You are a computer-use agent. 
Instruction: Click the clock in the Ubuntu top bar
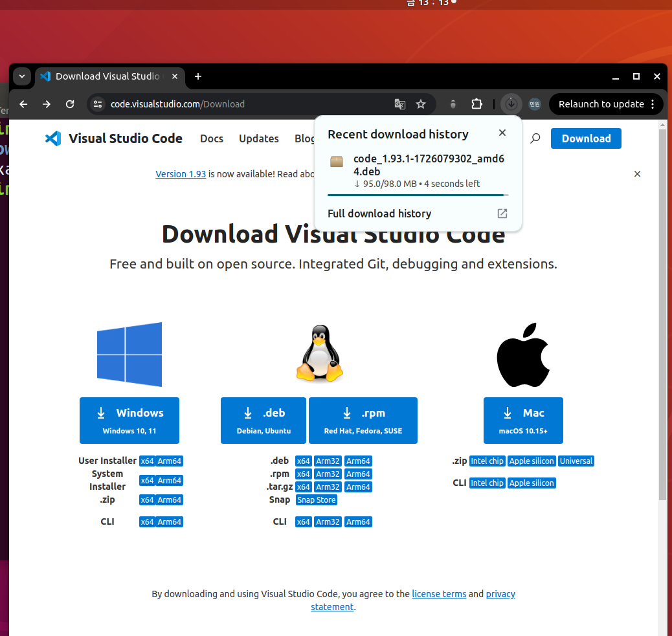(431, 3)
